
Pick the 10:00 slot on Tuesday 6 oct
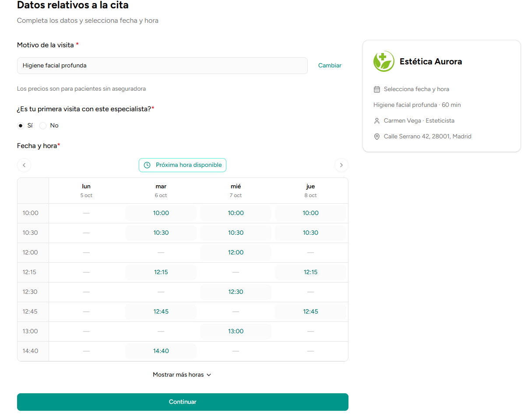(161, 213)
